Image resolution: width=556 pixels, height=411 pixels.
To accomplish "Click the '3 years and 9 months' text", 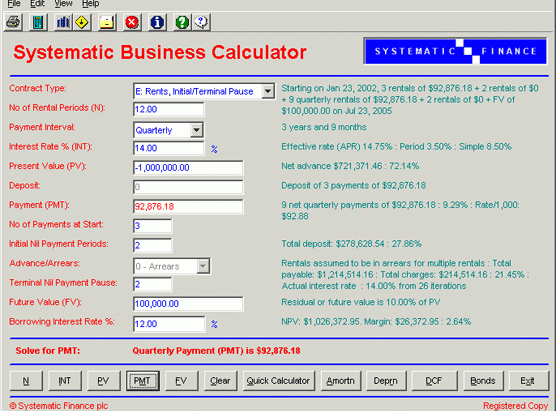I will coord(324,127).
